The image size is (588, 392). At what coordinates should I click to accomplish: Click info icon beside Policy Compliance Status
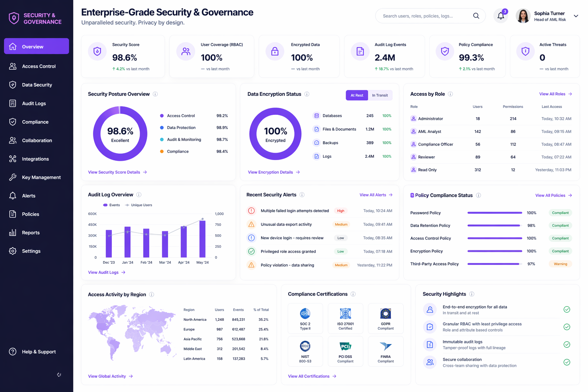[479, 195]
